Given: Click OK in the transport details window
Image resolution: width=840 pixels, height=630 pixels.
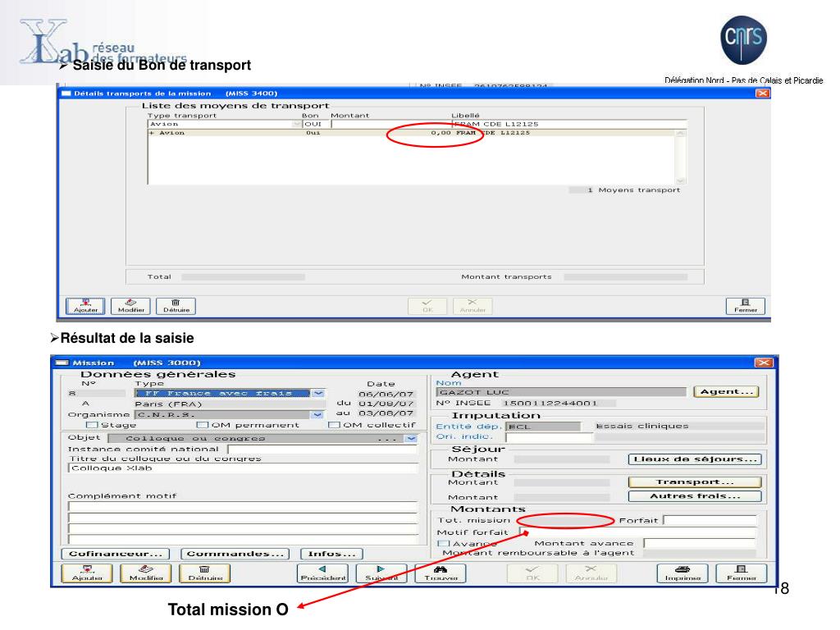Looking at the screenshot, I should coord(427,306).
